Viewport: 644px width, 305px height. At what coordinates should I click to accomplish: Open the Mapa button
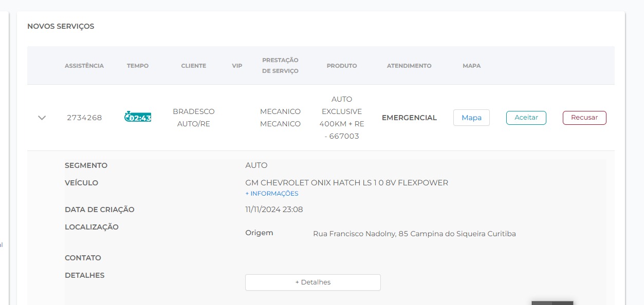(471, 118)
